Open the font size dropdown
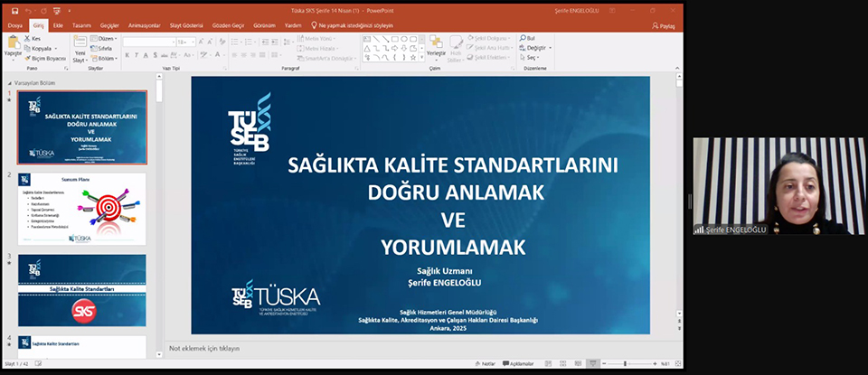Screen dimensions: 868x375 click(x=193, y=42)
